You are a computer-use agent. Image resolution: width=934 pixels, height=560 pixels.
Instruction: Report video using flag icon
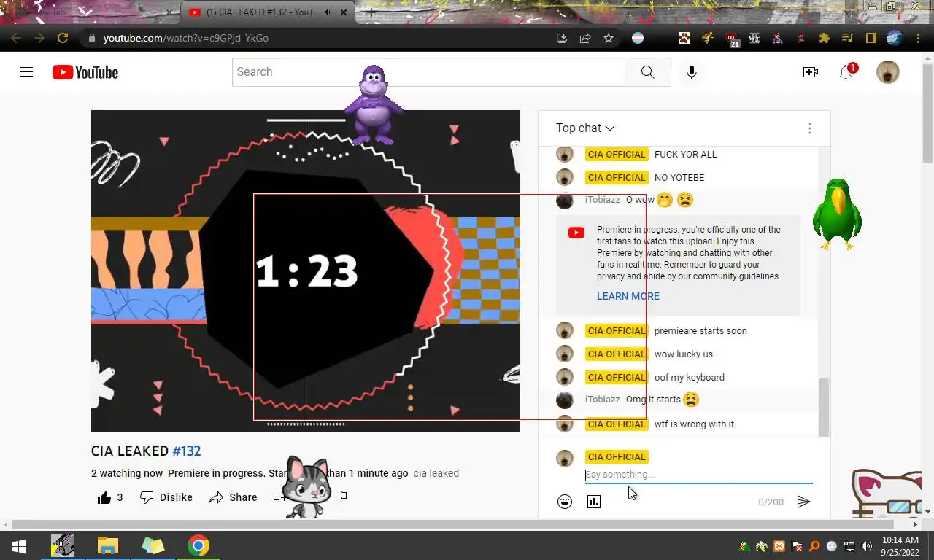tap(341, 497)
